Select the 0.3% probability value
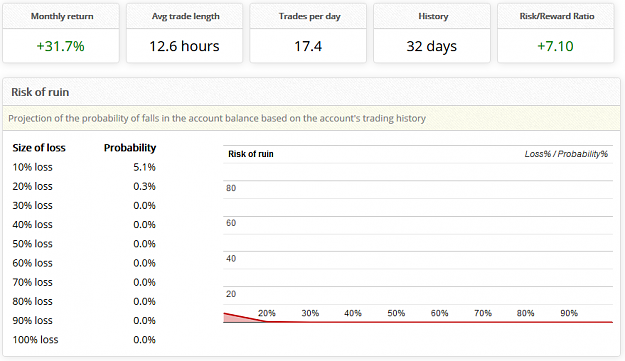625x361 pixels. (x=144, y=186)
